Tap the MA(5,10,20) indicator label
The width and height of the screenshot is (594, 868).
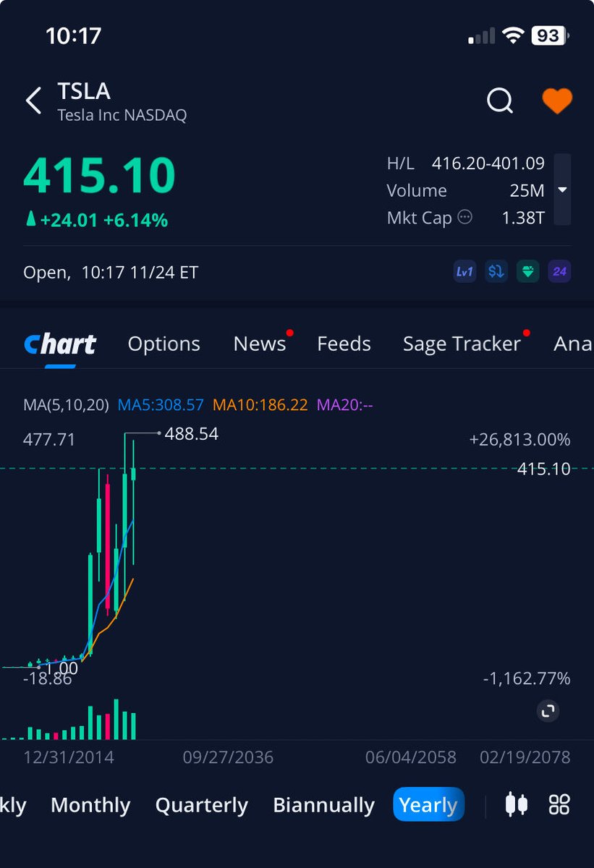point(65,405)
